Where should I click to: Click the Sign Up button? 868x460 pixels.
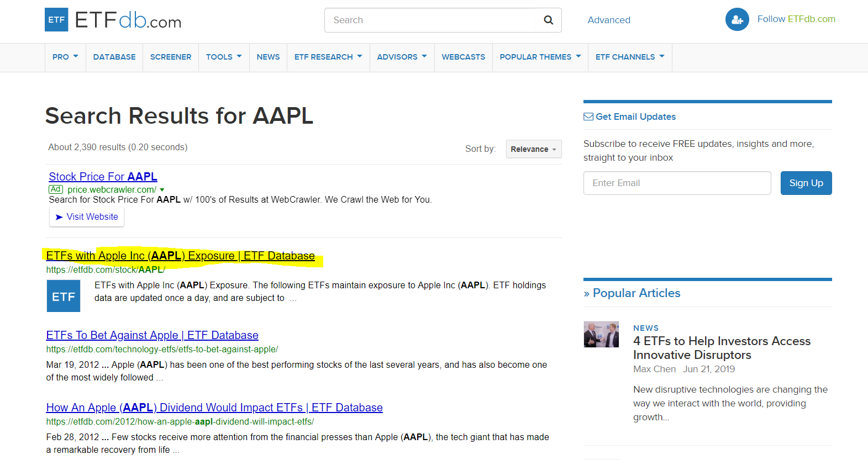(x=806, y=183)
